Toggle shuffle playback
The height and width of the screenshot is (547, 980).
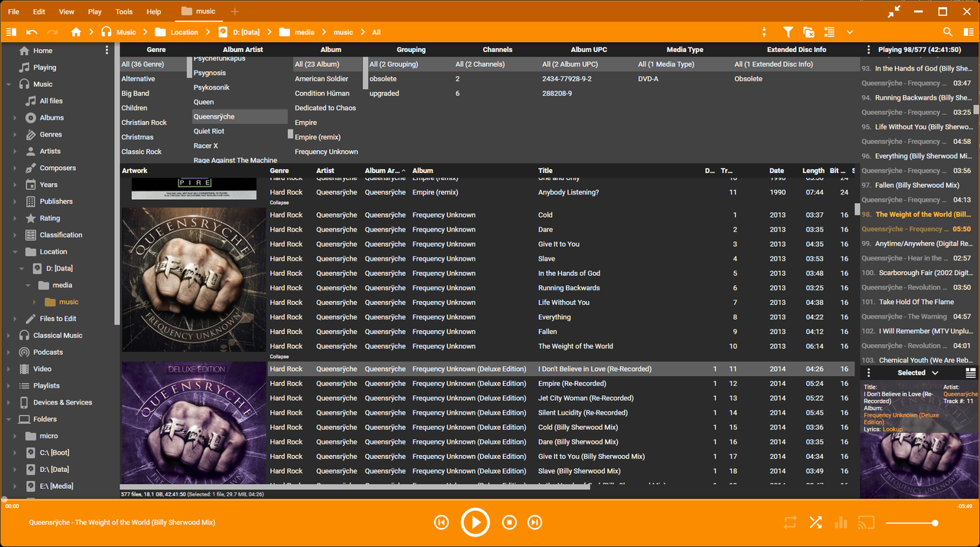click(x=815, y=522)
